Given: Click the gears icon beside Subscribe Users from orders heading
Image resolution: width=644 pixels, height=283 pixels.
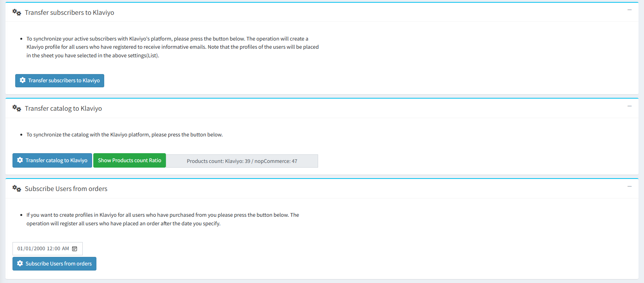Looking at the screenshot, I should pyautogui.click(x=17, y=189).
